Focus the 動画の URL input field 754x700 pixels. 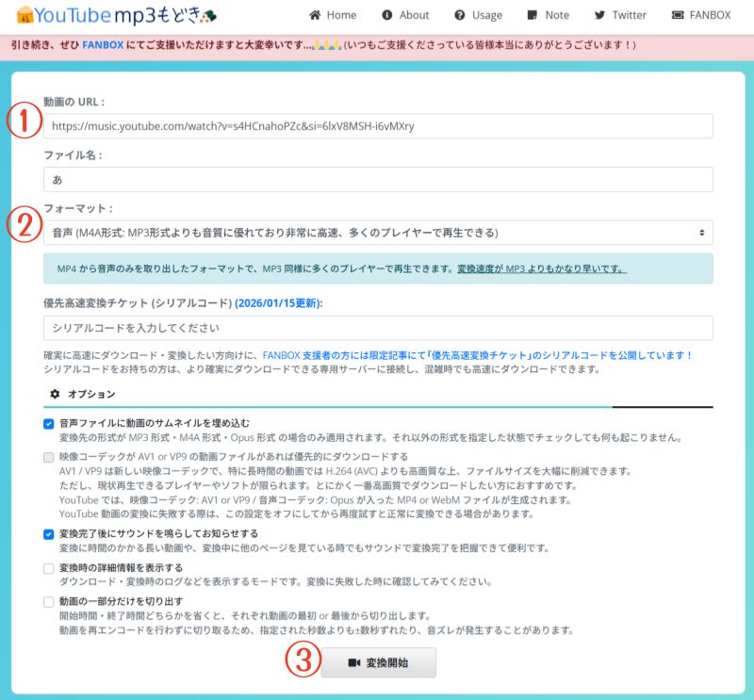(378, 126)
